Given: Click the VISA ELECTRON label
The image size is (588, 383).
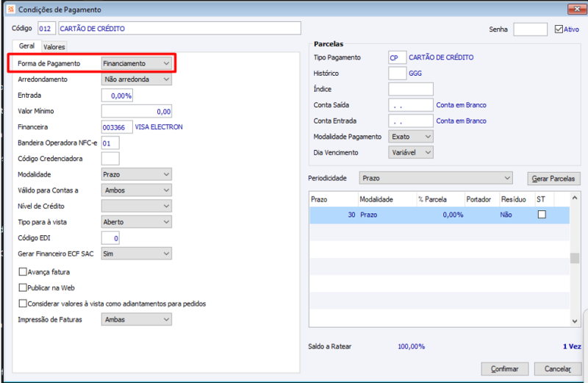Looking at the screenshot, I should tap(159, 126).
